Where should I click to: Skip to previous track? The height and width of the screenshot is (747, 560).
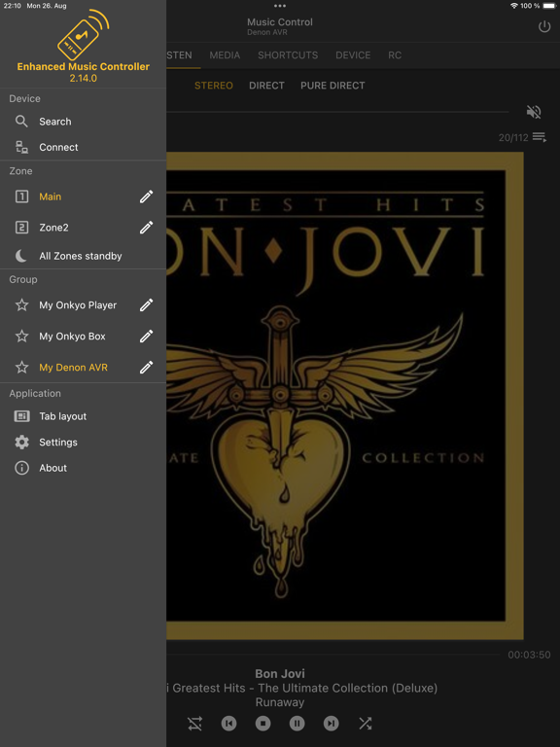point(229,724)
